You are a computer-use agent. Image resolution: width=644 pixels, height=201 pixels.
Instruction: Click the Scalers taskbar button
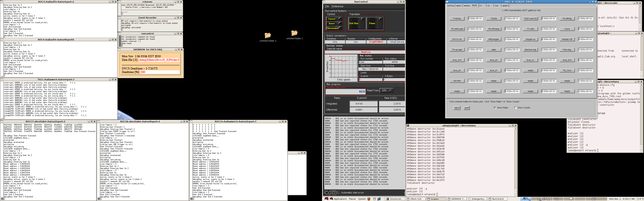(x=436, y=199)
